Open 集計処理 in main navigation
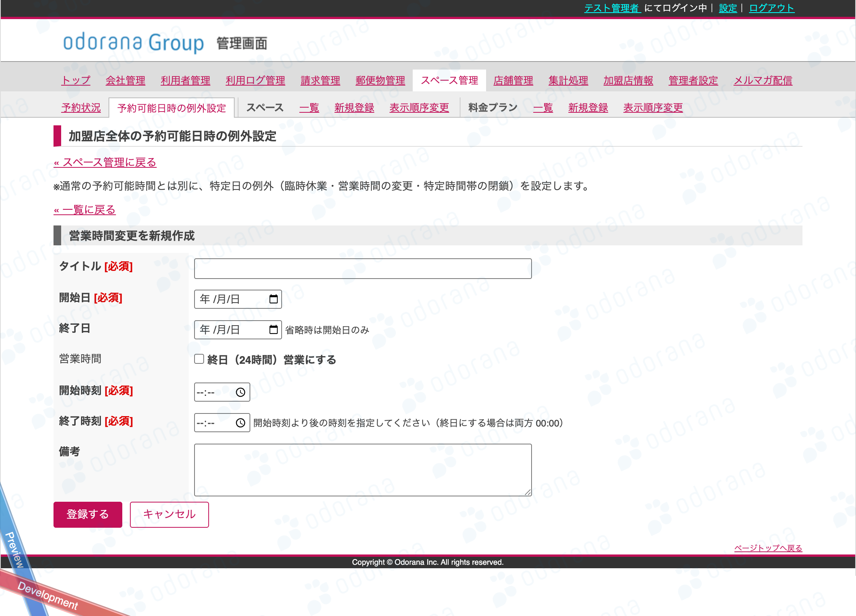Image resolution: width=856 pixels, height=616 pixels. (568, 81)
